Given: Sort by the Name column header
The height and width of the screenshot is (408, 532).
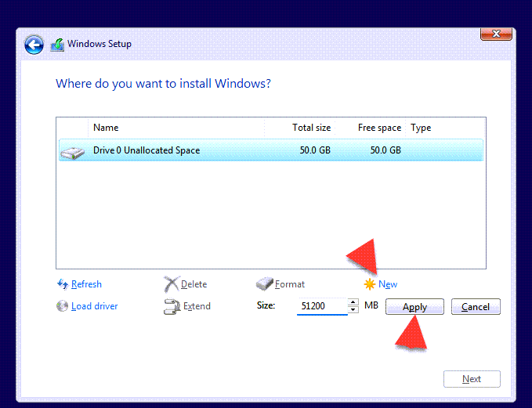Looking at the screenshot, I should coord(106,128).
